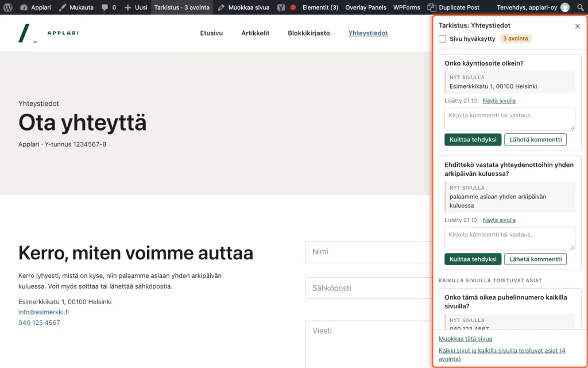Click phone link 040 123 4567
588x368 pixels.
tap(39, 323)
